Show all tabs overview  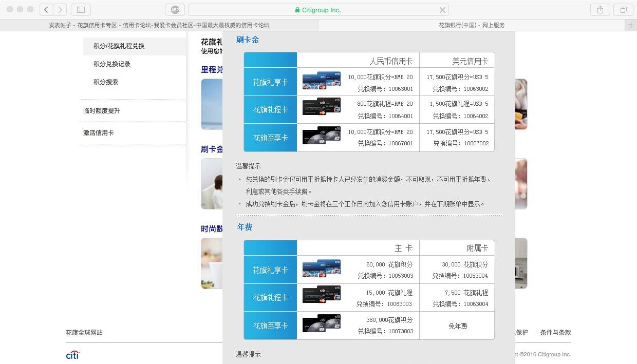[623, 10]
